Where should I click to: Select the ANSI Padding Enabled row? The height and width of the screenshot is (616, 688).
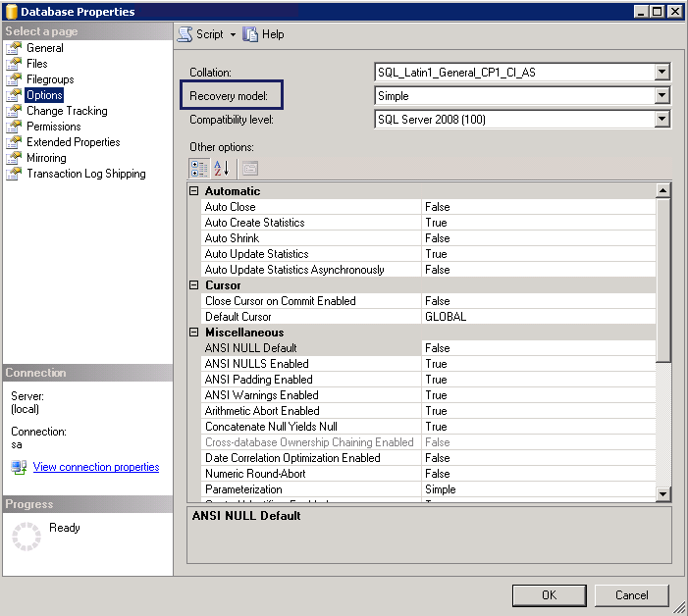[428, 380]
